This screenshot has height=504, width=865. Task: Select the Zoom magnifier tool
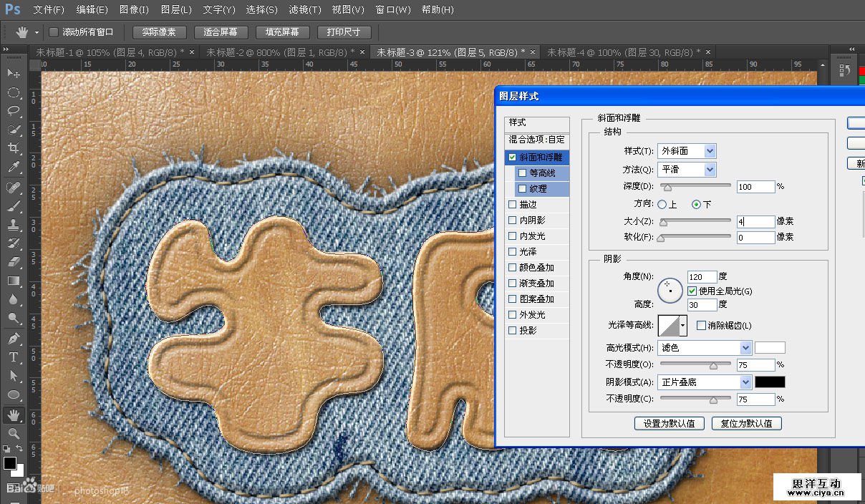tap(13, 433)
